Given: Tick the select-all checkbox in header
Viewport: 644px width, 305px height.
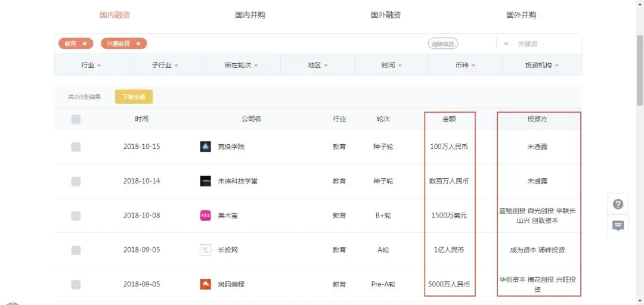Looking at the screenshot, I should click(76, 120).
